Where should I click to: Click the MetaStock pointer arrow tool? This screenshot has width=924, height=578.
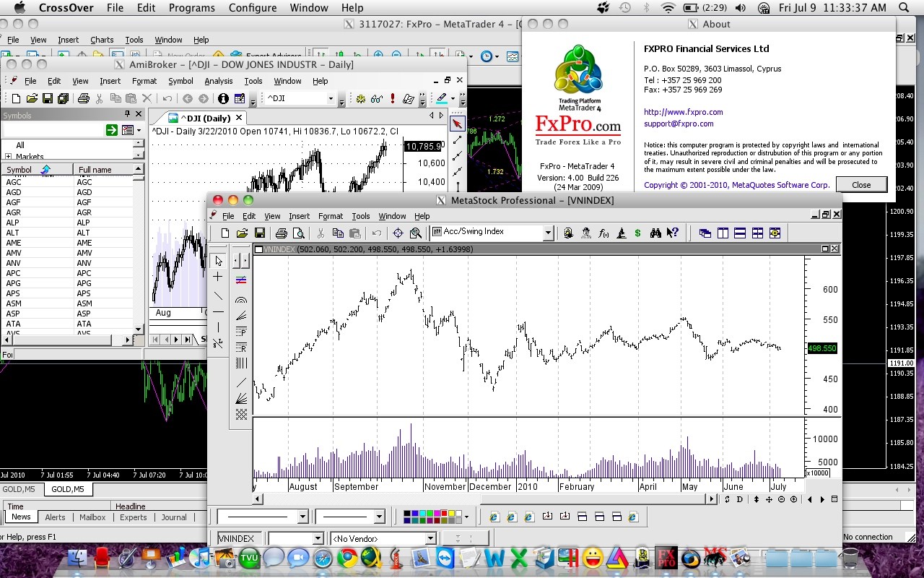point(218,260)
